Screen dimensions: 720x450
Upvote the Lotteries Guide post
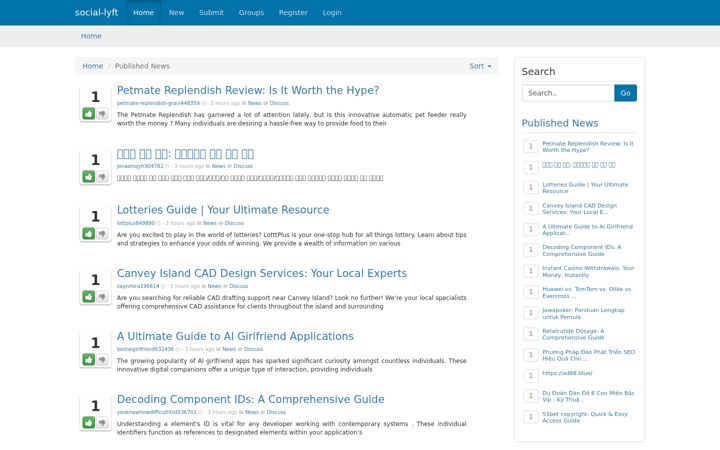pyautogui.click(x=89, y=234)
